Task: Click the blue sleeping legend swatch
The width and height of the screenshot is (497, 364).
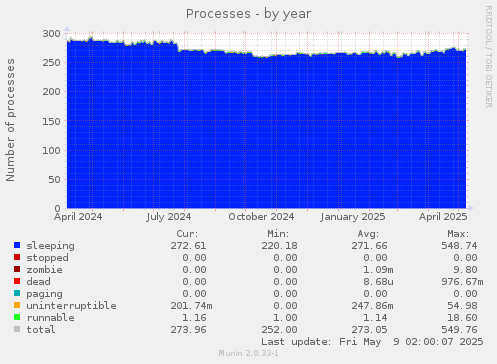Action: (x=17, y=245)
